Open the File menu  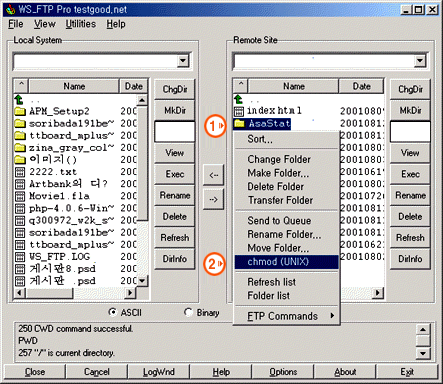16,24
